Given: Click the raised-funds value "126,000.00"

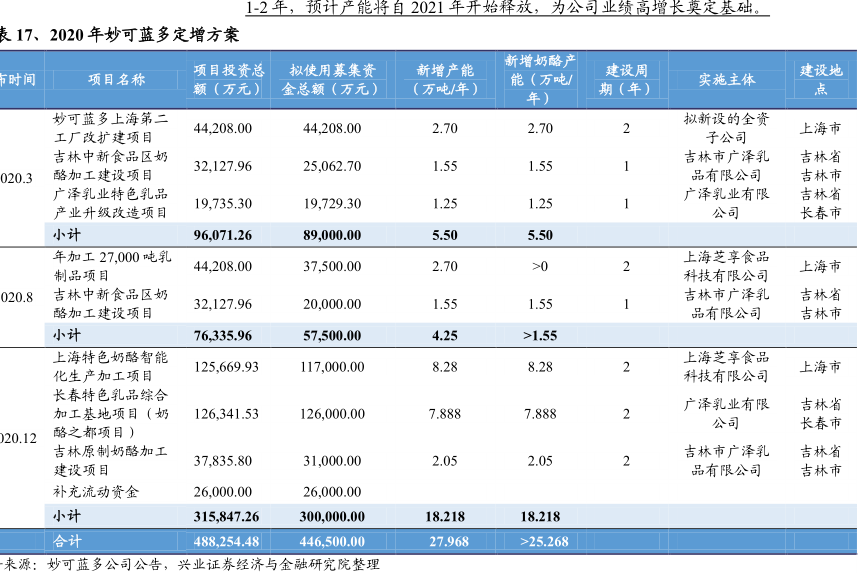Looking at the screenshot, I should (x=332, y=413).
